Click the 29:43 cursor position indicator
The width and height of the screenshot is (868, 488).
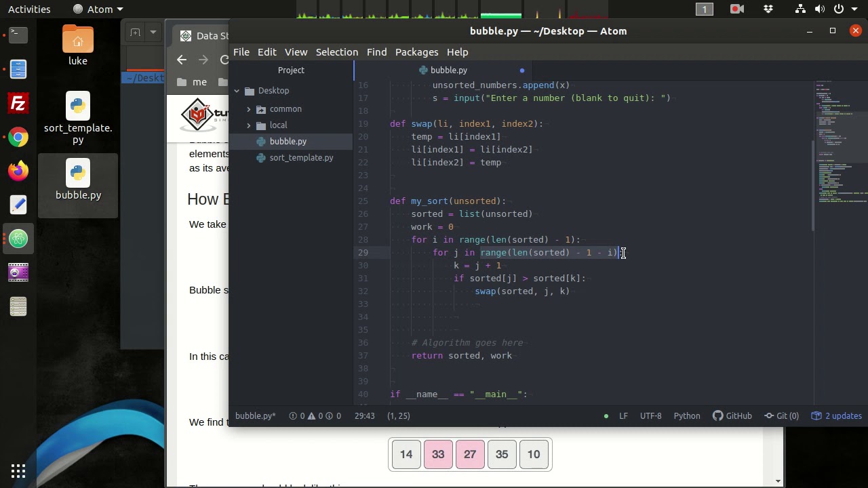(364, 415)
